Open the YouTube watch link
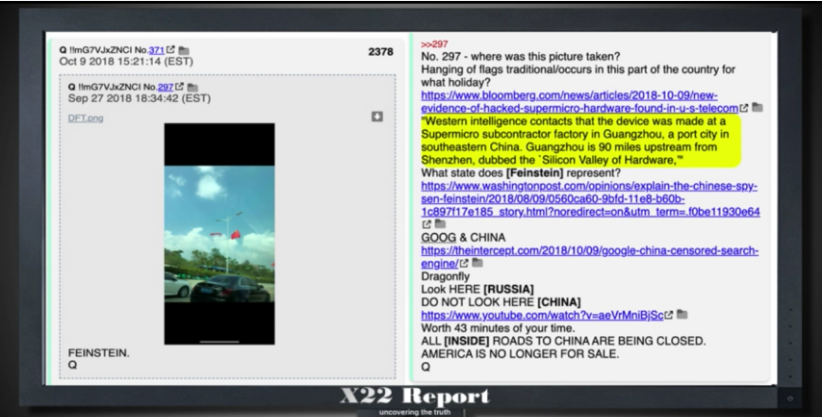Screen dimensions: 822x417 (542, 315)
